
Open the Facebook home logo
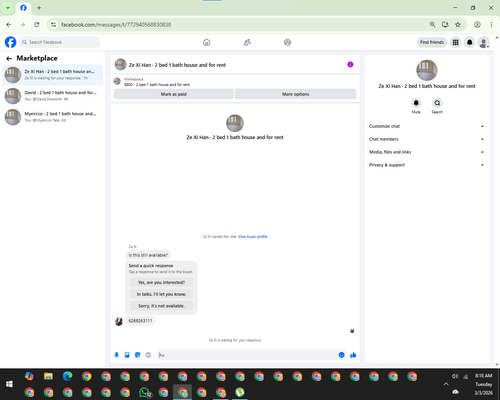coord(10,42)
